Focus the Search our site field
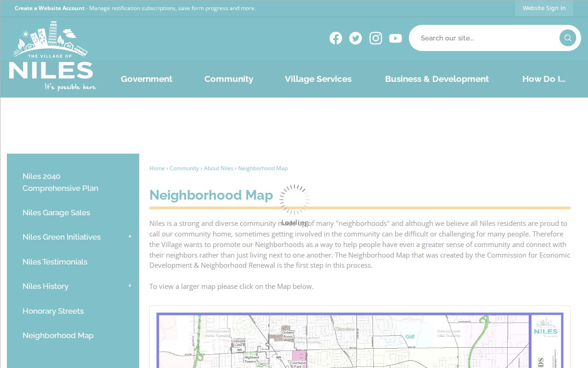 [x=487, y=38]
